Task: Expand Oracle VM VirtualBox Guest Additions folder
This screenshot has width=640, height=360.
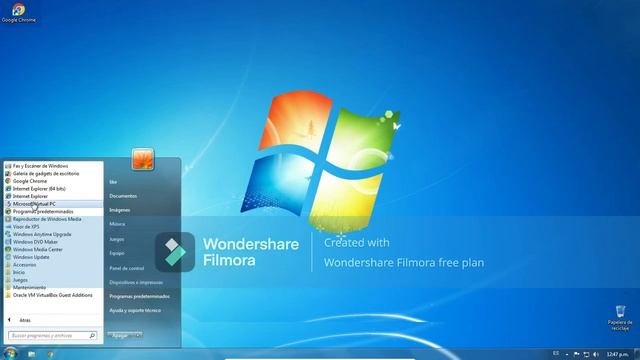Action: (x=53, y=295)
